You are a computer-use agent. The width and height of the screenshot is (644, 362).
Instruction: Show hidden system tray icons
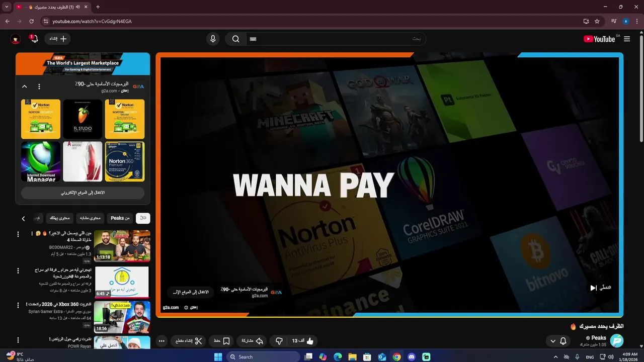tap(555, 357)
